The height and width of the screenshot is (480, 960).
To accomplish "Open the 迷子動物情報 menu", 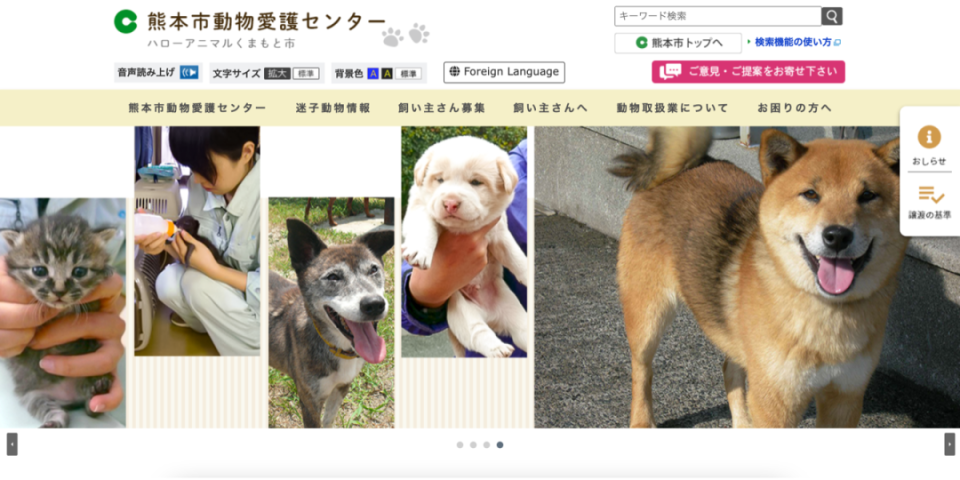I will (x=333, y=108).
